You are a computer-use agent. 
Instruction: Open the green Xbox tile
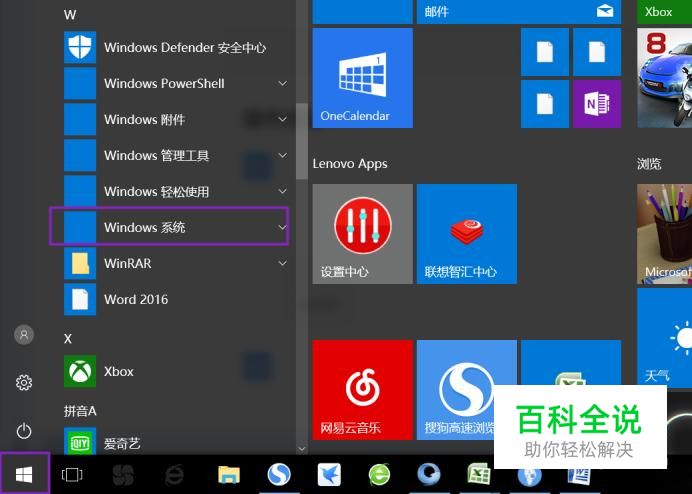click(665, 12)
